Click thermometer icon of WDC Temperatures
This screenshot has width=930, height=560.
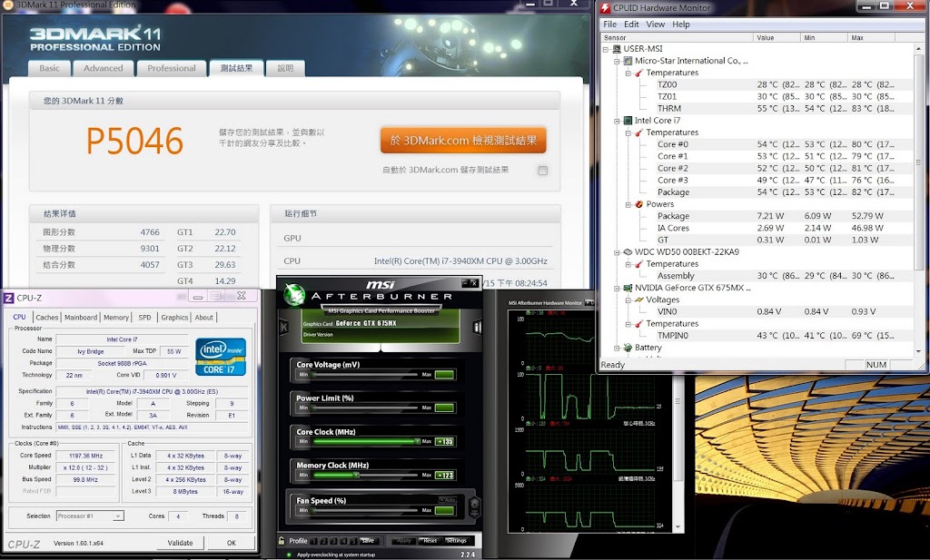coord(639,264)
